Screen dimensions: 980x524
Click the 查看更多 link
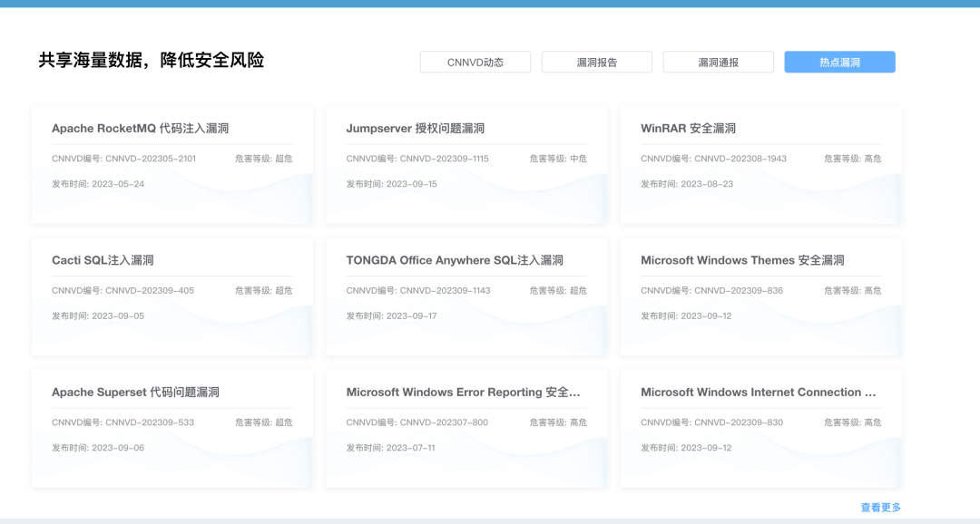(880, 507)
